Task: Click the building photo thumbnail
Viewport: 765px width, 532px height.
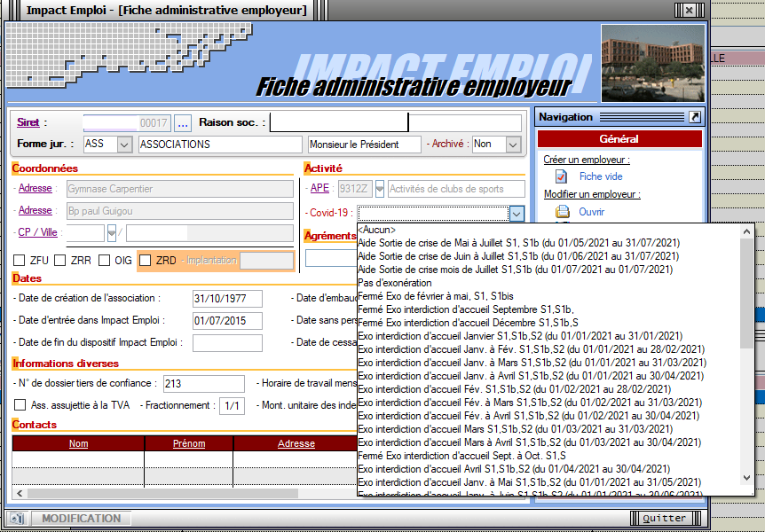Action: point(653,63)
